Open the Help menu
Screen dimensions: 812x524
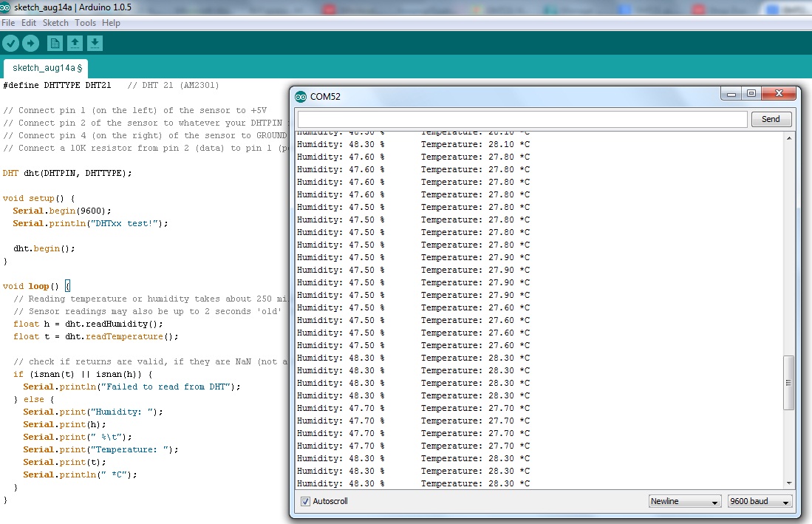point(111,23)
